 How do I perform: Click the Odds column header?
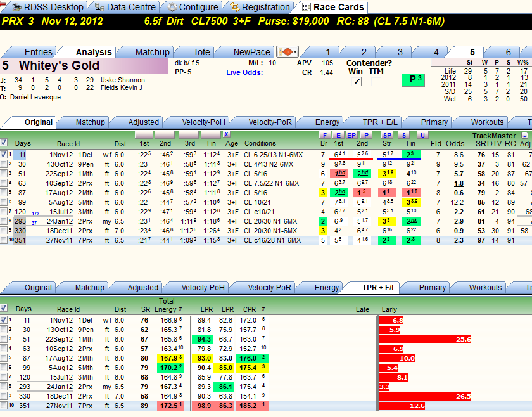455,144
